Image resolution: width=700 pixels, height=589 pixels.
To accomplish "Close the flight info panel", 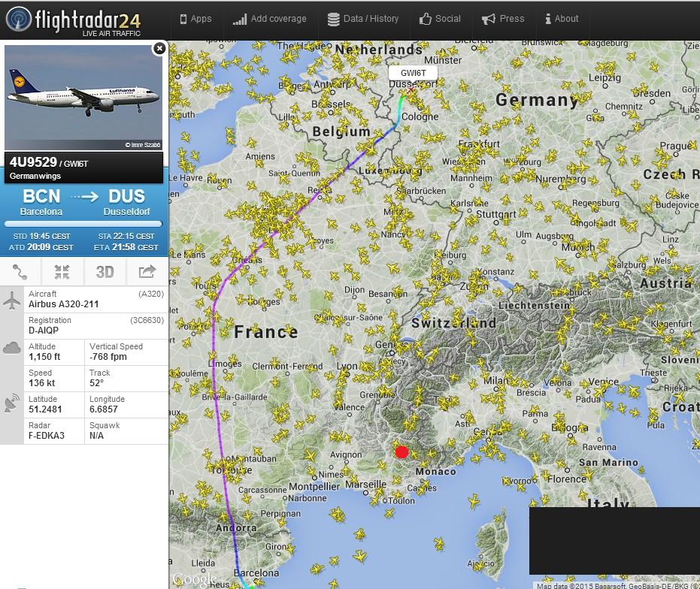I will point(159,48).
